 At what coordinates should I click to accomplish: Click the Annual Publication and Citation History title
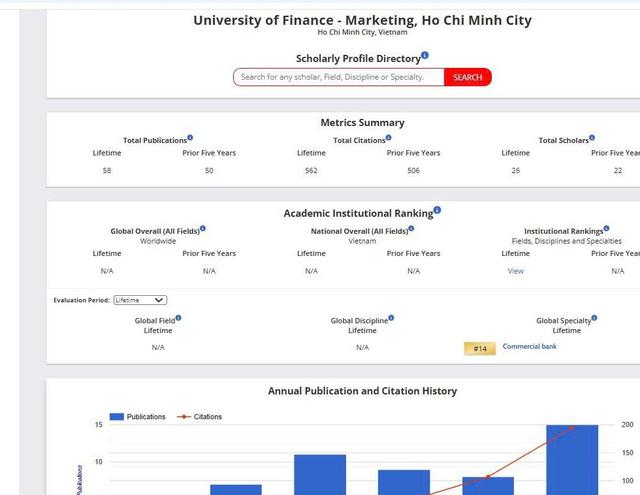(x=362, y=391)
